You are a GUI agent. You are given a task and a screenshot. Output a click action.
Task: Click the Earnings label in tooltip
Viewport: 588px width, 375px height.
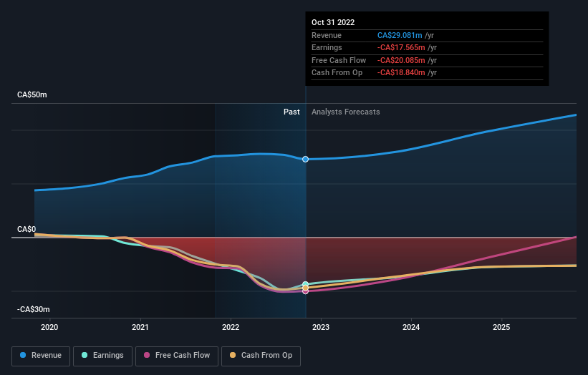[x=327, y=47]
